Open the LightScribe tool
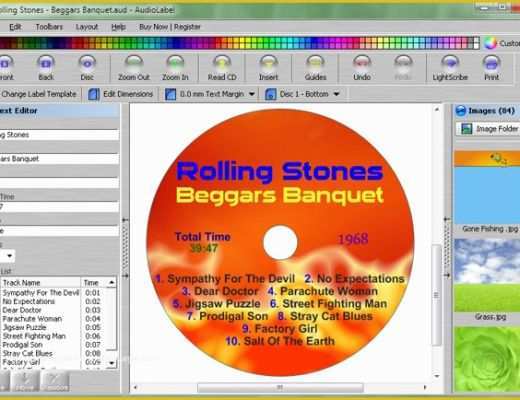Image resolution: width=520 pixels, height=400 pixels. [450, 68]
